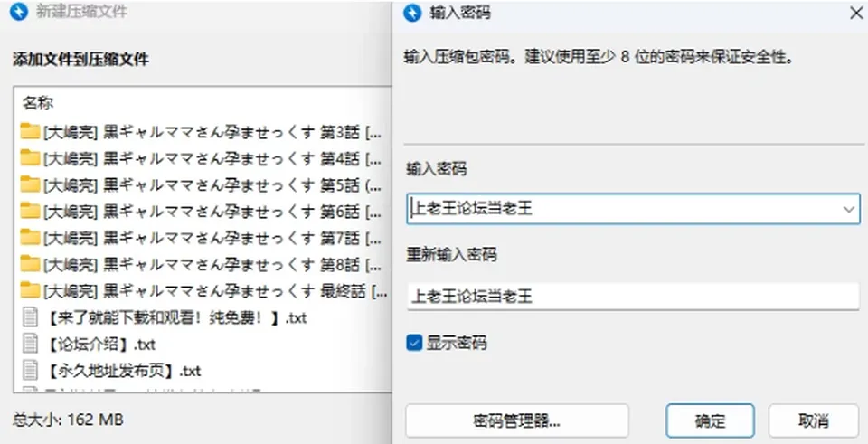The height and width of the screenshot is (444, 868).
Task: Click the 输入密码 combo box field
Action: coord(633,209)
